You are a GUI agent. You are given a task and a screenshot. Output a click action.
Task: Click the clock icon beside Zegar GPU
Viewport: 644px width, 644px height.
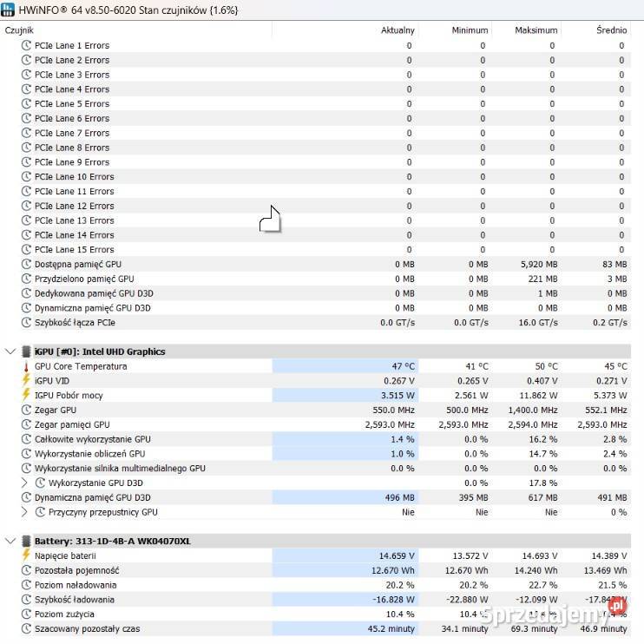[x=26, y=410]
